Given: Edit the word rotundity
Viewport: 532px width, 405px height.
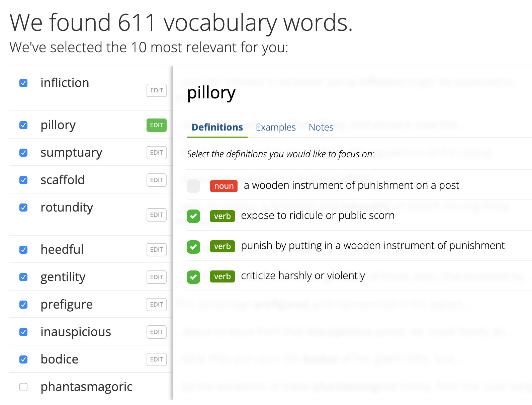Looking at the screenshot, I should (x=156, y=215).
